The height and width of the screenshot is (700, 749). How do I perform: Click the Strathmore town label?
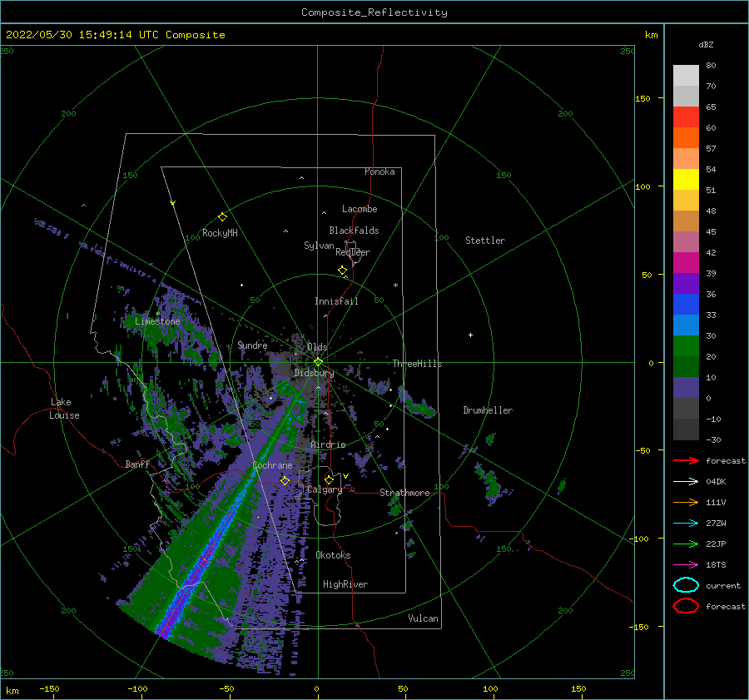coord(404,493)
